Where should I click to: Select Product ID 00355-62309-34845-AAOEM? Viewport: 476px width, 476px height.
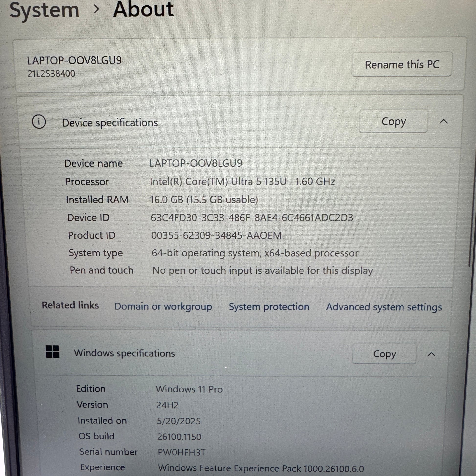(216, 235)
